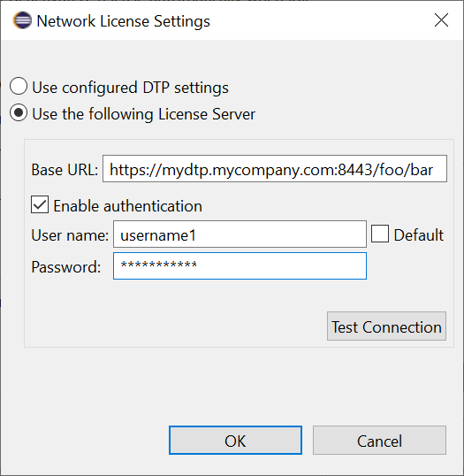Run Test Connection
464x476 pixels.
[386, 326]
